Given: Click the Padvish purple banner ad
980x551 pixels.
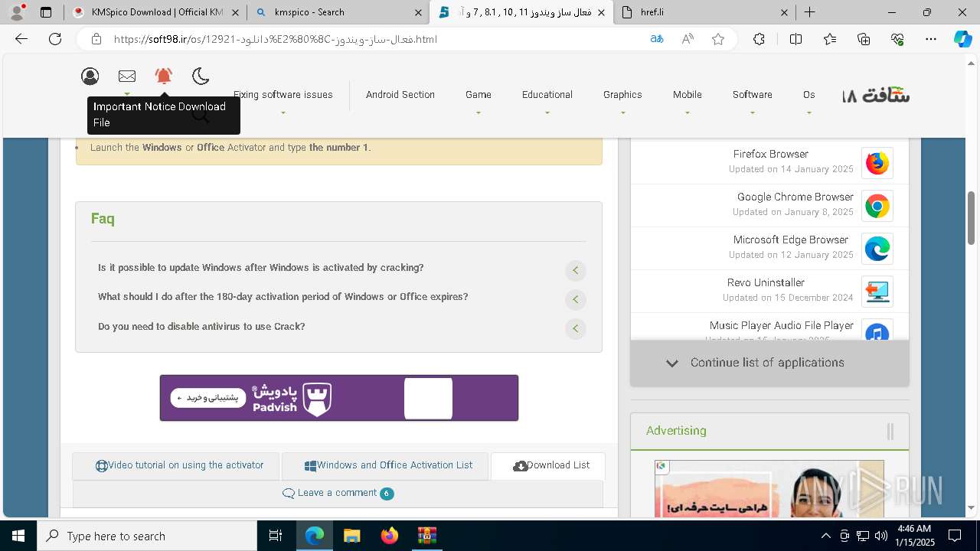Looking at the screenshot, I should 339,398.
